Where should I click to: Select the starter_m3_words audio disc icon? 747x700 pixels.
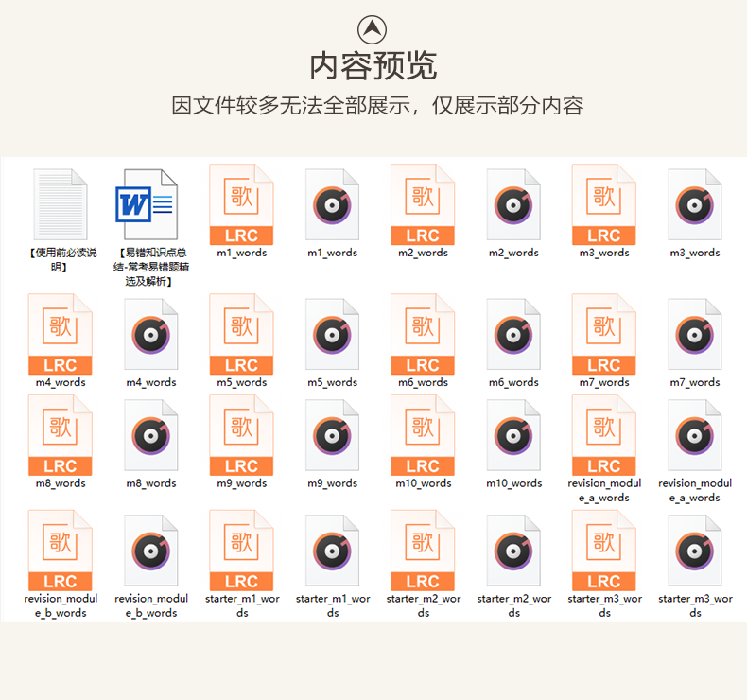tap(695, 551)
